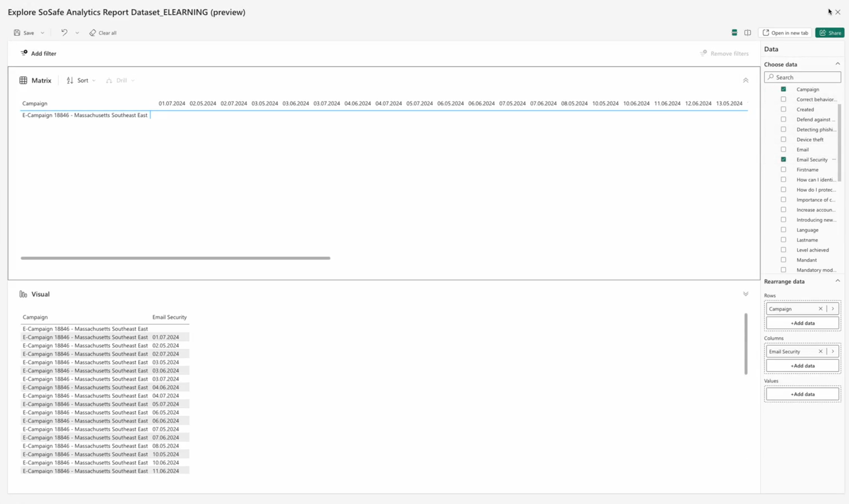Switch to stacked vertical layout icon

point(734,33)
